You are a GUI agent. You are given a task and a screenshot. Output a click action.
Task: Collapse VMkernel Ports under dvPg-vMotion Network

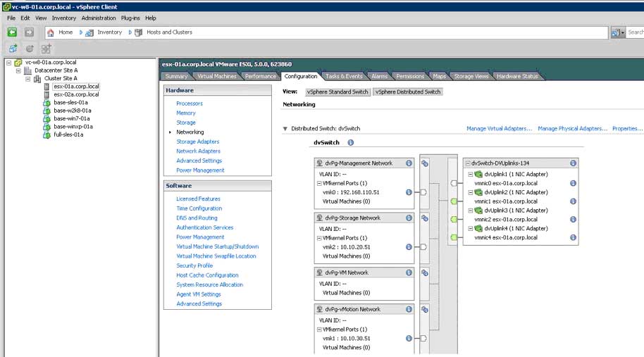point(319,330)
